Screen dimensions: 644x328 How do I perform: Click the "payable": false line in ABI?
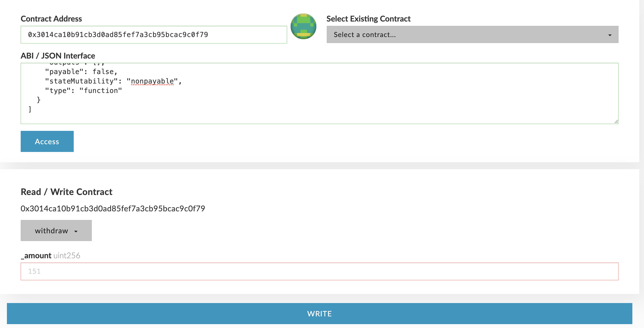pyautogui.click(x=81, y=72)
